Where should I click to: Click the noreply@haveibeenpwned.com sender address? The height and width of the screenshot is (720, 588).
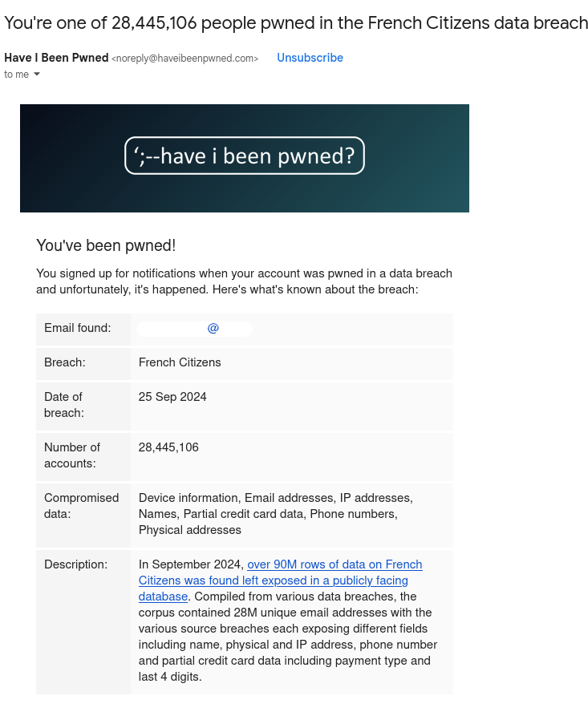(185, 59)
